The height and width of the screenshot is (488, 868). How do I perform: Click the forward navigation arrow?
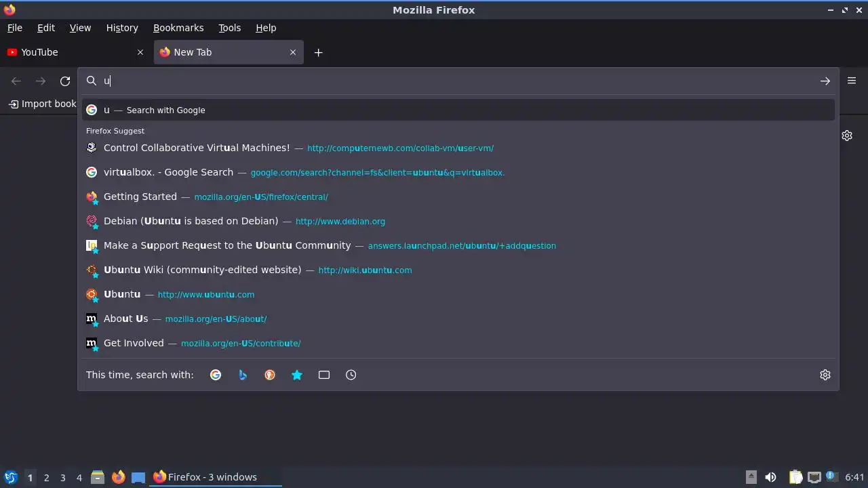[41, 81]
